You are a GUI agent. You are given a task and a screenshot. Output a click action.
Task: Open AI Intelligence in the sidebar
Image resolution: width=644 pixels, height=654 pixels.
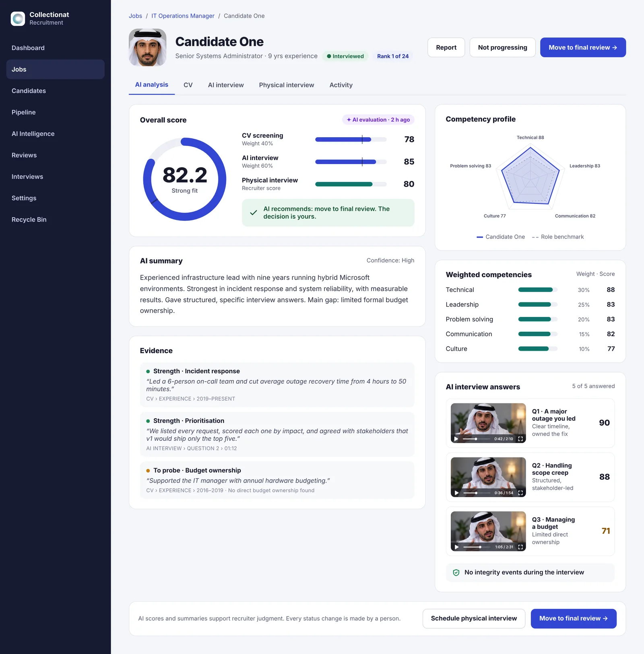click(x=56, y=134)
